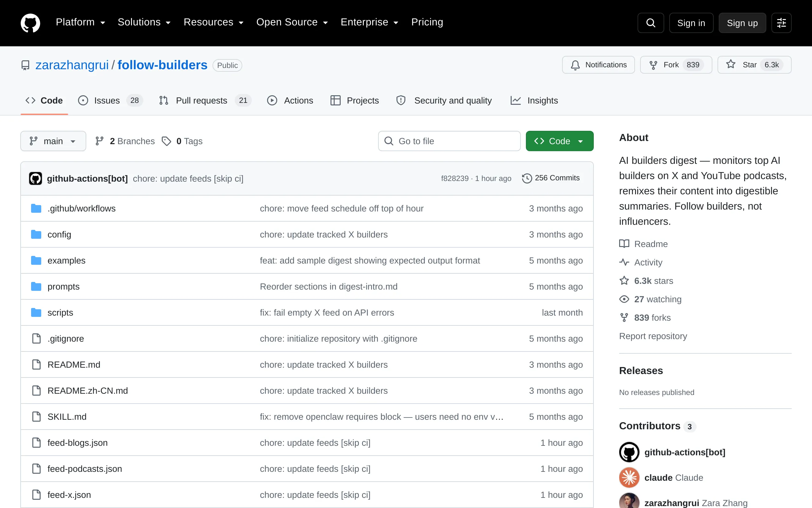812x508 pixels.
Task: Open the feed-podcasts.json file
Action: coord(85,469)
